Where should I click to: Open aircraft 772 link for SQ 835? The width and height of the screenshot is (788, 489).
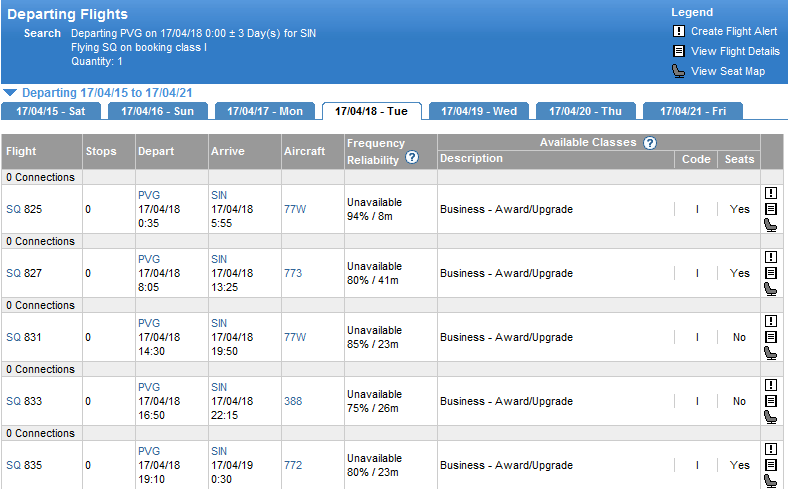[x=293, y=465]
